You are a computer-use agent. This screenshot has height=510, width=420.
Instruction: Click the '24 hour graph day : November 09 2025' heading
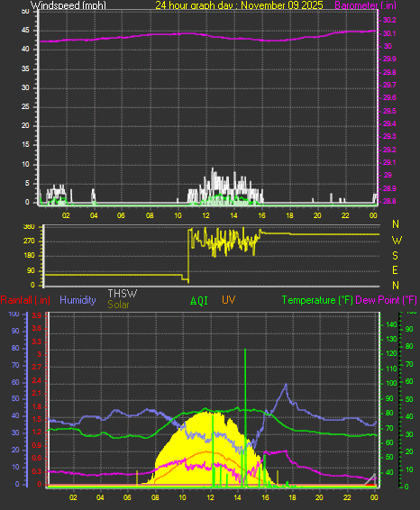(x=239, y=5)
